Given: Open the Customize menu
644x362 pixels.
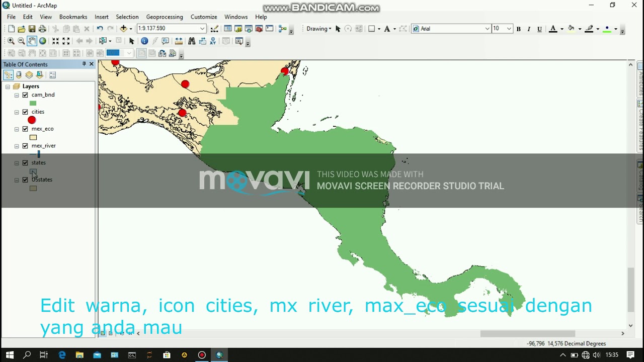Looking at the screenshot, I should tap(204, 17).
